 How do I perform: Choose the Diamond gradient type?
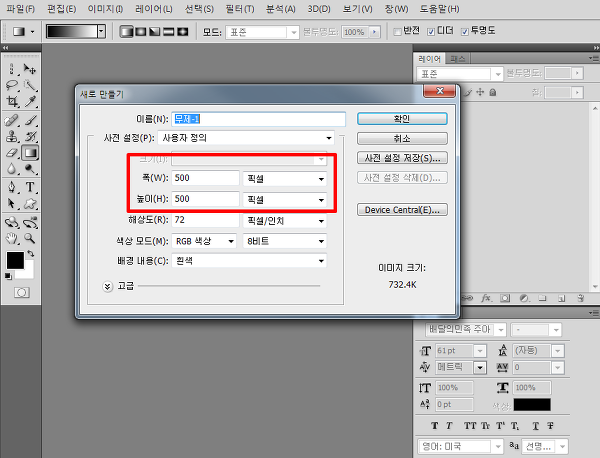pos(183,32)
